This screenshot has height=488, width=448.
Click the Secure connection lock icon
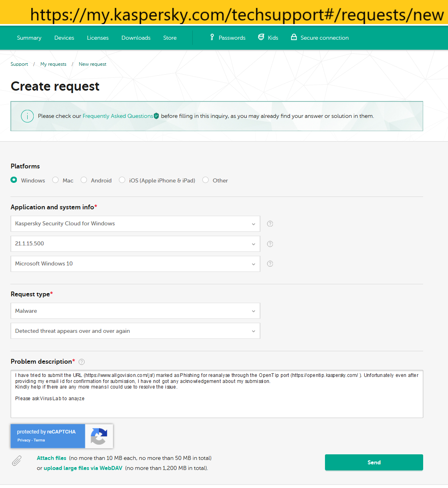click(294, 37)
